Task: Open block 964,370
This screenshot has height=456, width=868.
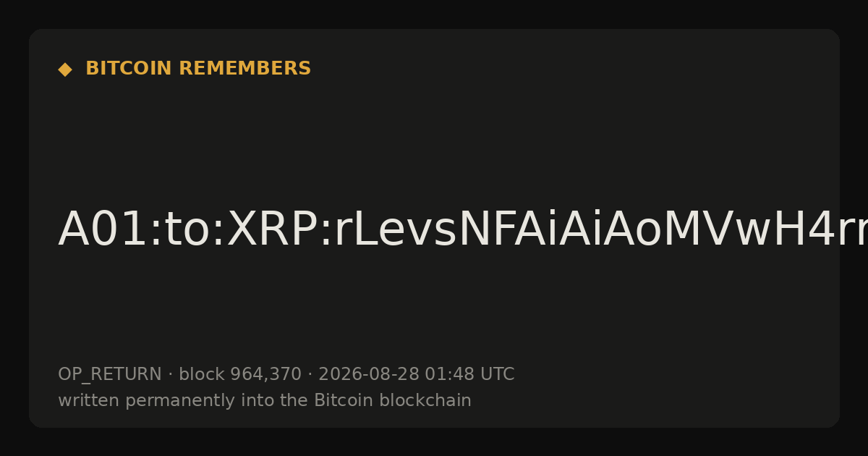Action: point(240,375)
